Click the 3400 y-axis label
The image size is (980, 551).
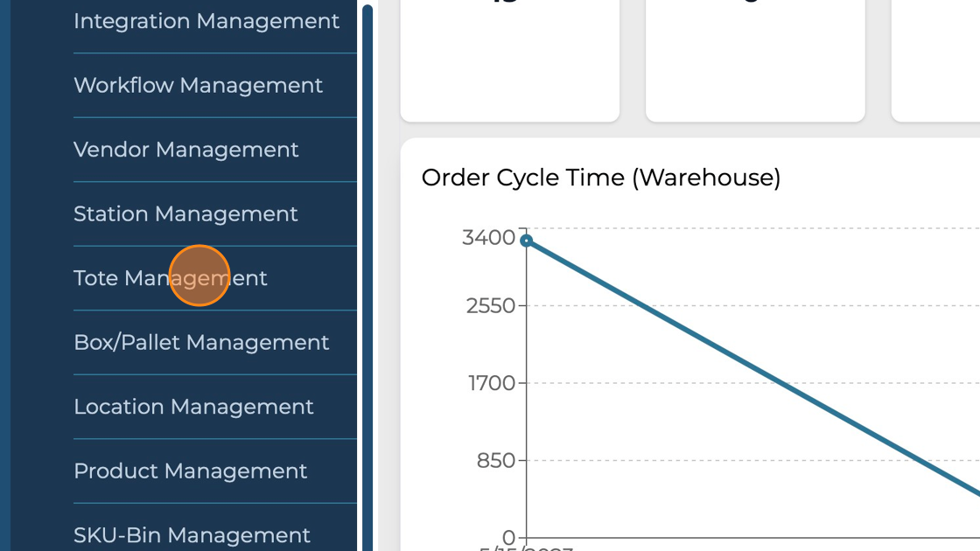[488, 238]
